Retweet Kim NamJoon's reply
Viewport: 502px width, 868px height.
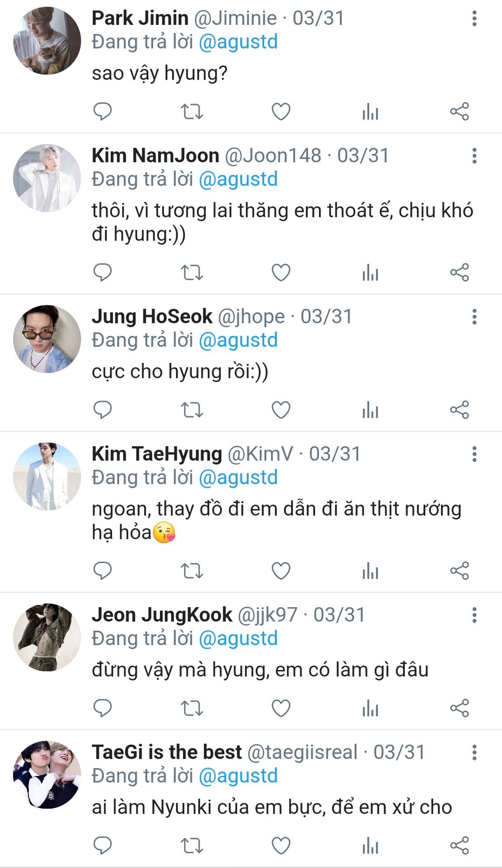click(192, 273)
